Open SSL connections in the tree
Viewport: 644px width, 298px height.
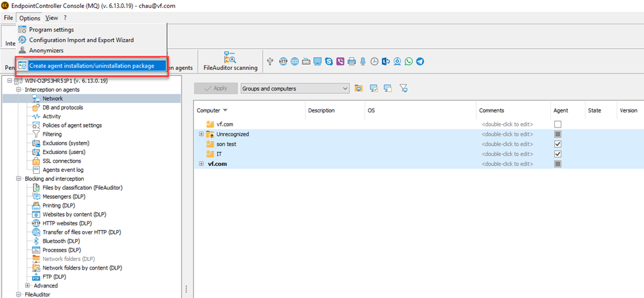(x=61, y=161)
